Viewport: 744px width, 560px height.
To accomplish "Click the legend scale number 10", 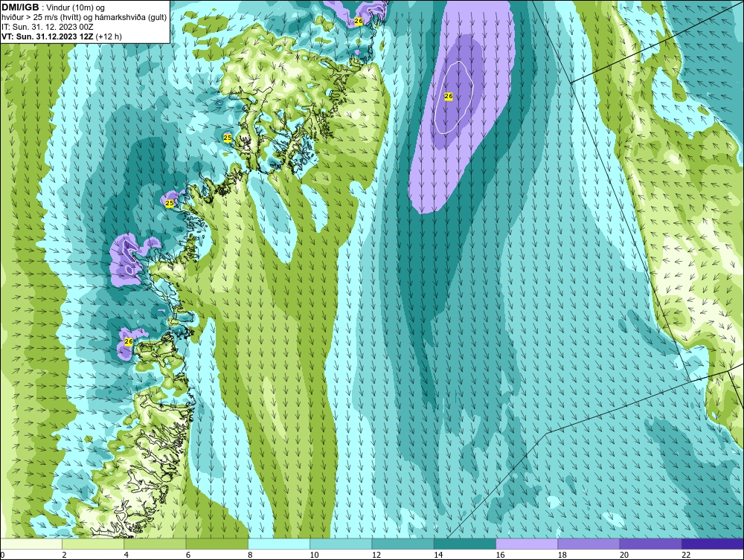I will 314,556.
